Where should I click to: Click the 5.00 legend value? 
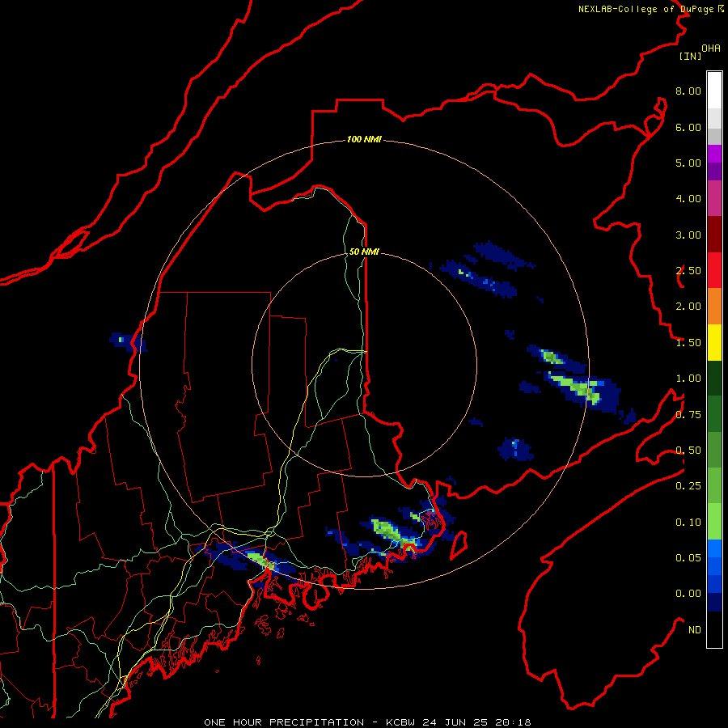pyautogui.click(x=688, y=163)
